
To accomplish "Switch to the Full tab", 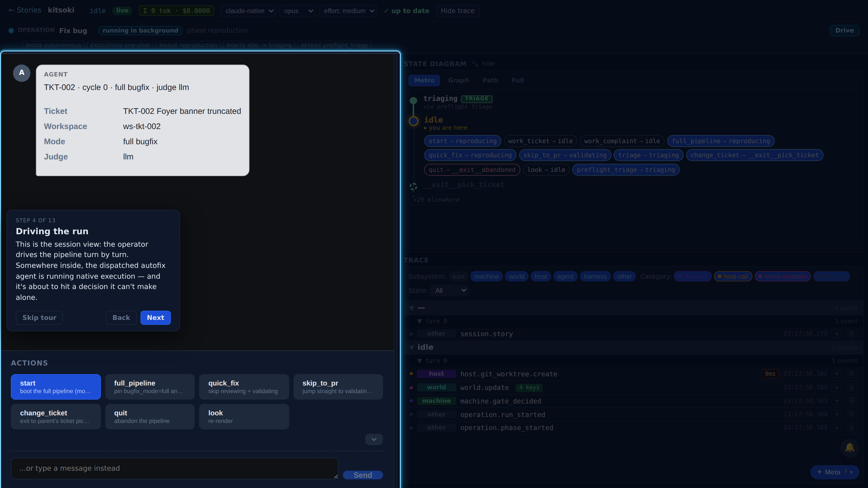I will pyautogui.click(x=518, y=80).
